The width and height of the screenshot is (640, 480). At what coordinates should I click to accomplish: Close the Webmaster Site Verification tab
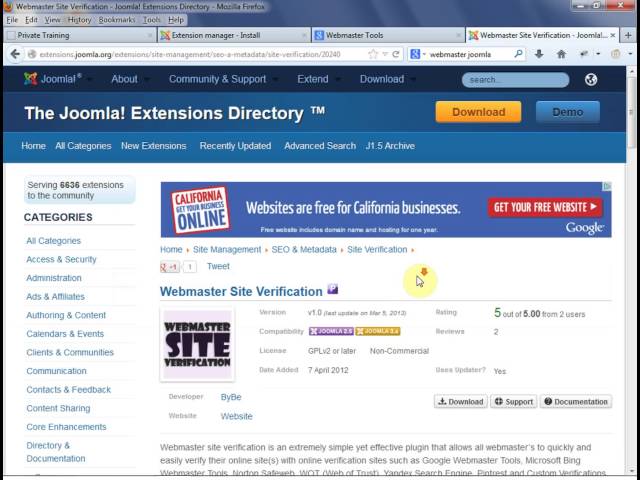point(613,36)
